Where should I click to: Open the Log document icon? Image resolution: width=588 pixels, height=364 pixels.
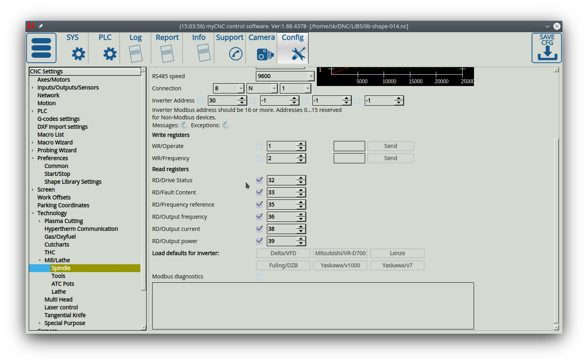[x=136, y=53]
